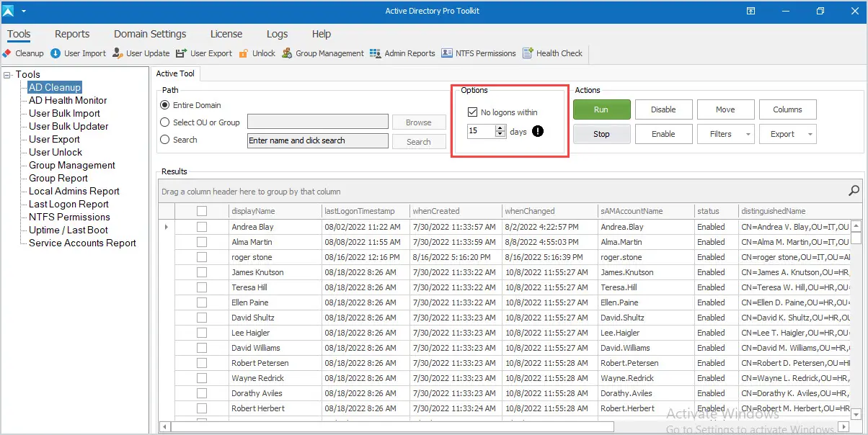
Task: Open the Reports menu
Action: (x=72, y=34)
